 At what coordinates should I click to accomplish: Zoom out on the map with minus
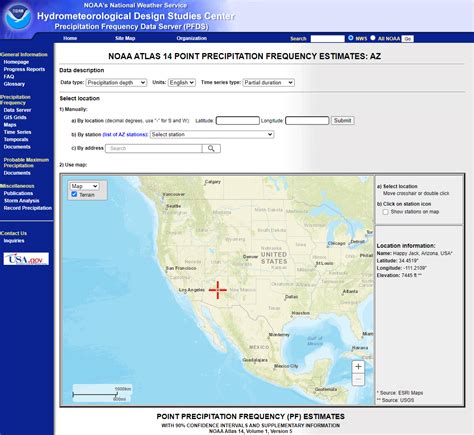click(358, 379)
